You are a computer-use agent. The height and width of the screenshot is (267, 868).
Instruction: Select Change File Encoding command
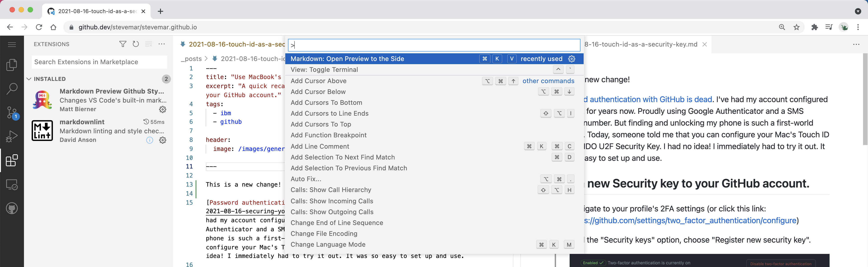[x=434, y=234]
